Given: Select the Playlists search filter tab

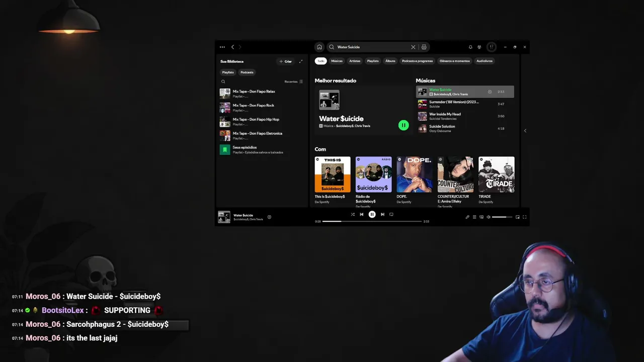Looking at the screenshot, I should 373,61.
